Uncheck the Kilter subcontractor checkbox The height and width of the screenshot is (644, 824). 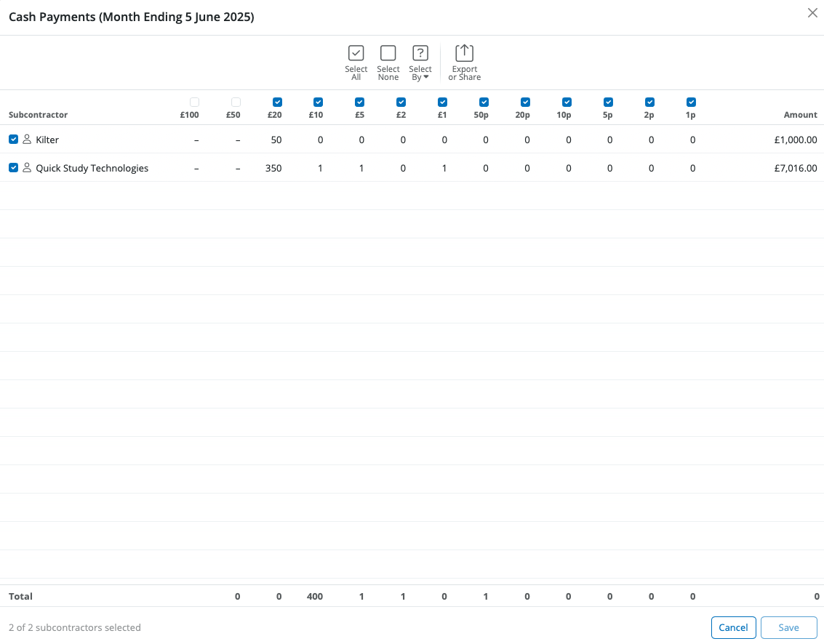13,140
